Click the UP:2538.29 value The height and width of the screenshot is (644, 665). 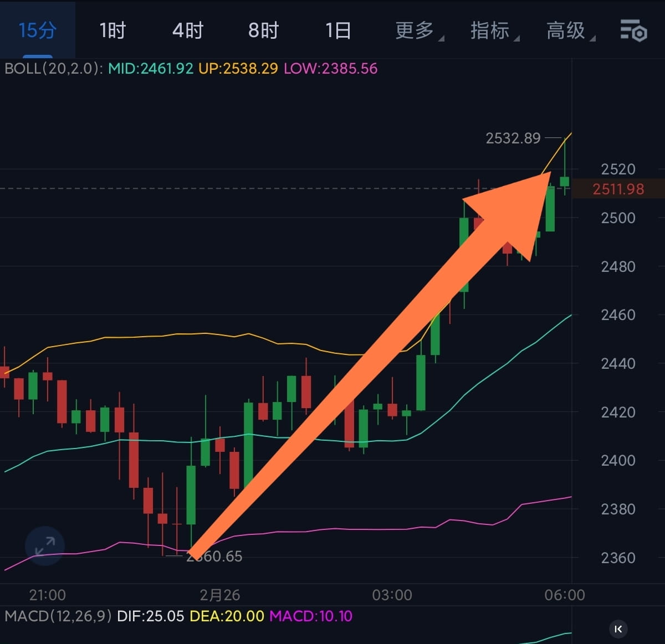(238, 69)
